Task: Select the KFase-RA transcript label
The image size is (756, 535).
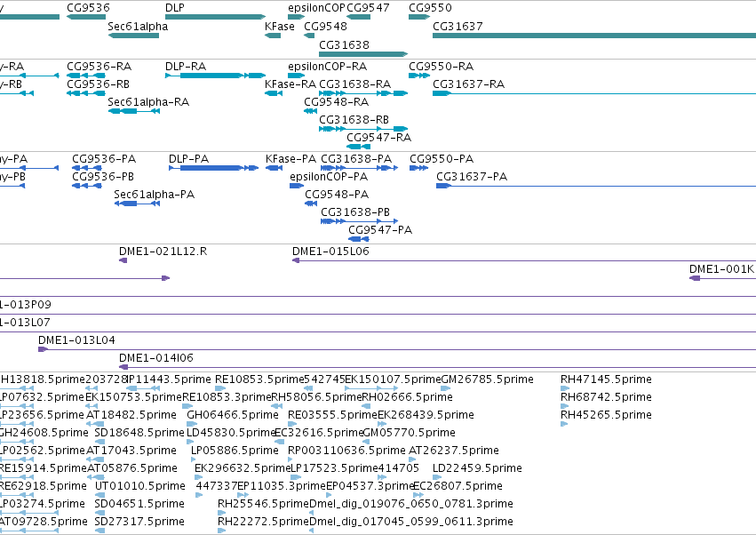Action: (290, 84)
